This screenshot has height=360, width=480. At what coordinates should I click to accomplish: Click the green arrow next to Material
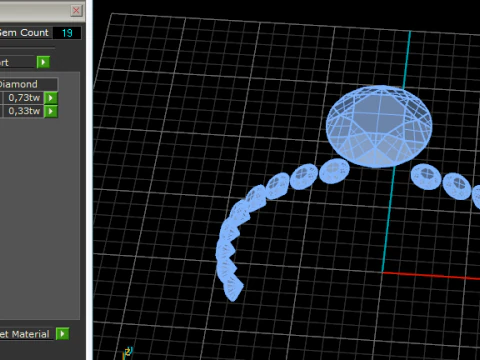[63, 334]
